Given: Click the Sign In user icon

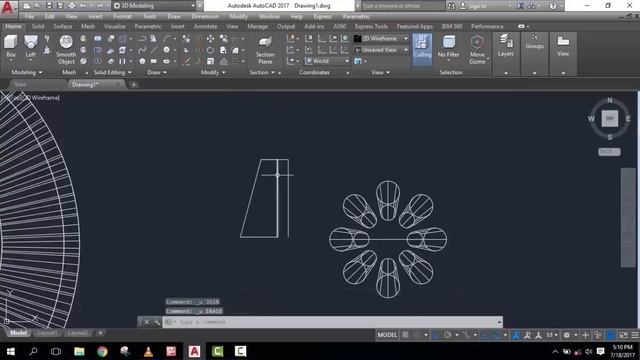Looking at the screenshot, I should 462,6.
